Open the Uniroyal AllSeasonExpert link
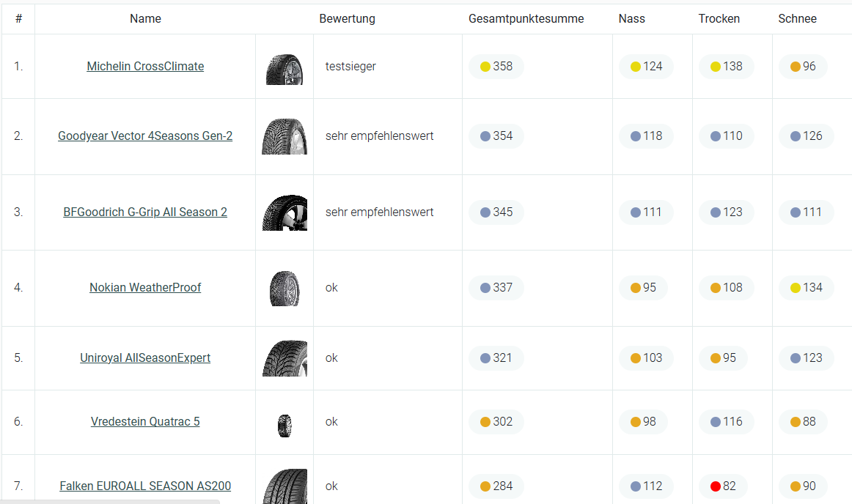This screenshot has width=852, height=504. [x=145, y=358]
